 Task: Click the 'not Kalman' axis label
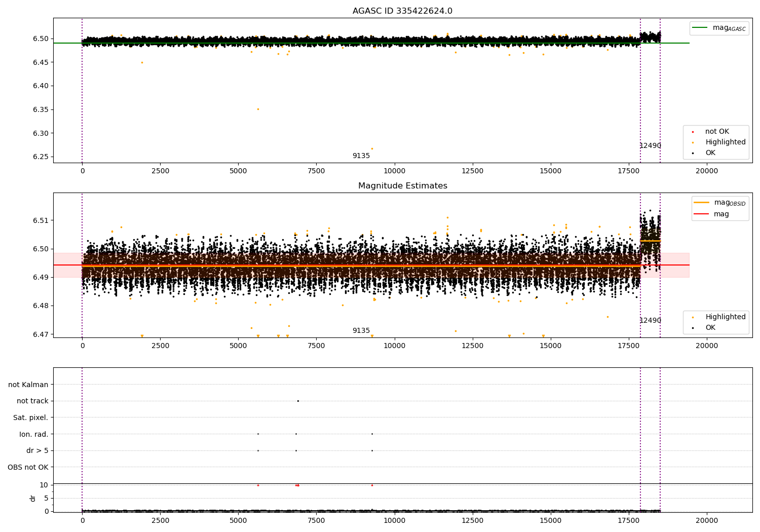coord(28,385)
